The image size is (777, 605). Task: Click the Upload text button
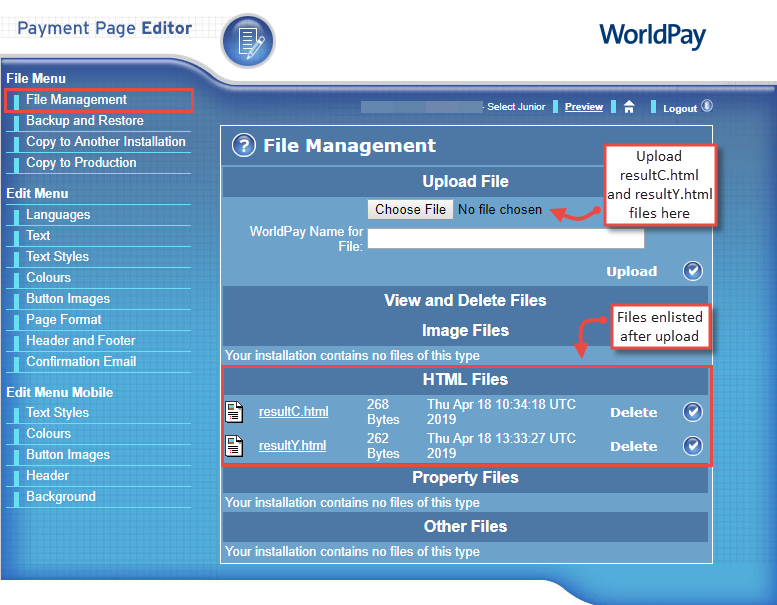pyautogui.click(x=632, y=272)
